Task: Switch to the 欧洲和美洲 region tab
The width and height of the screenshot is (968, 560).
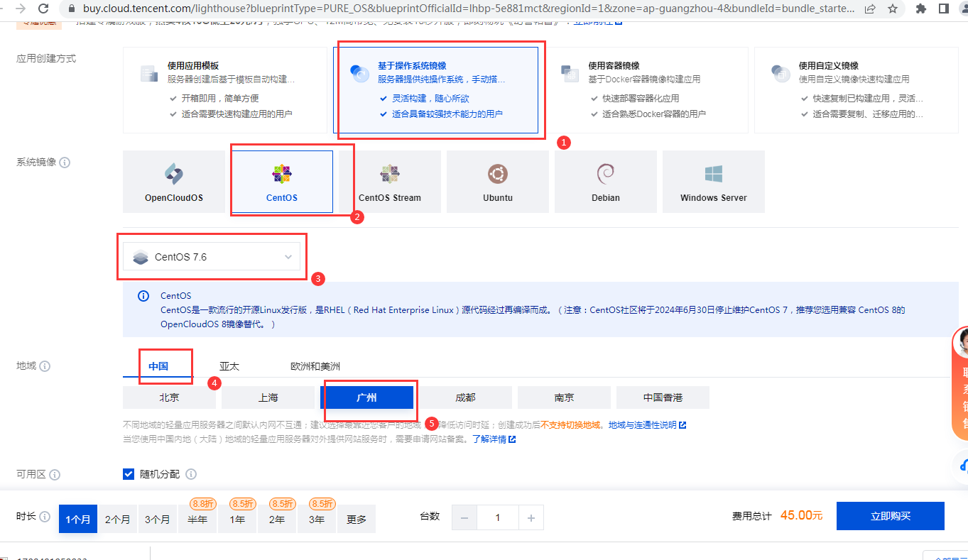Action: click(315, 366)
